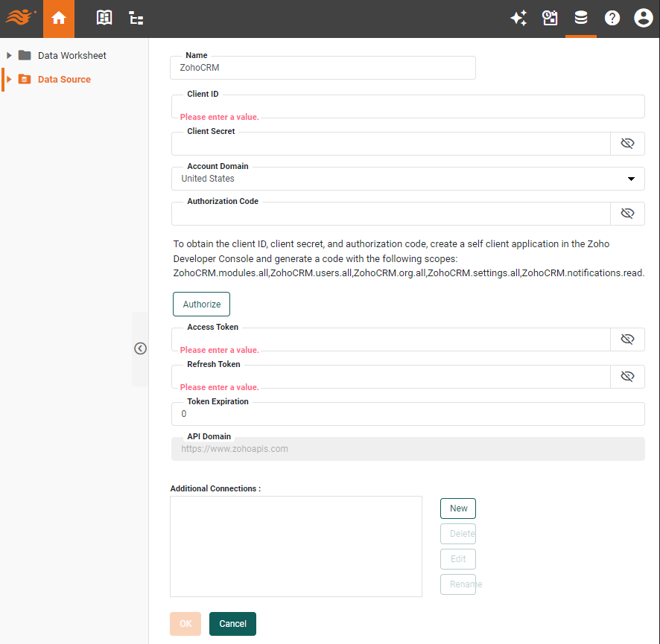Click inside the Name field showing ZohoCRM

(323, 67)
